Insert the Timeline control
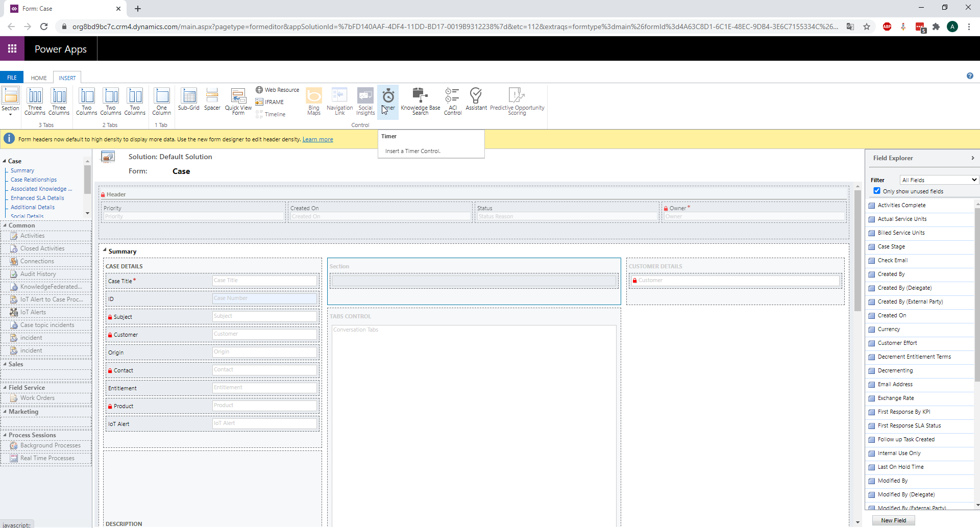Viewport: 980px width, 528px height. pyautogui.click(x=271, y=114)
